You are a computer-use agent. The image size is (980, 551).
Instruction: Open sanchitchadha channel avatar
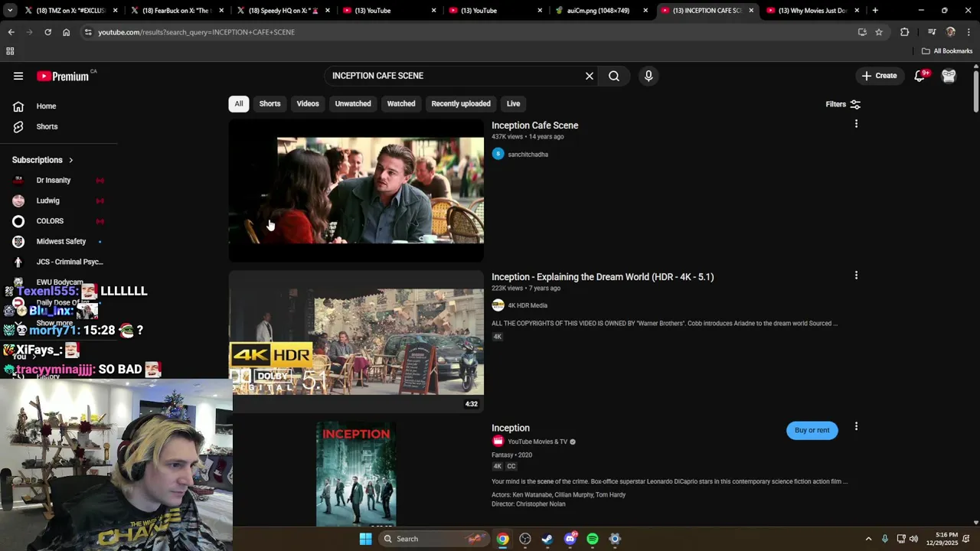click(x=498, y=154)
